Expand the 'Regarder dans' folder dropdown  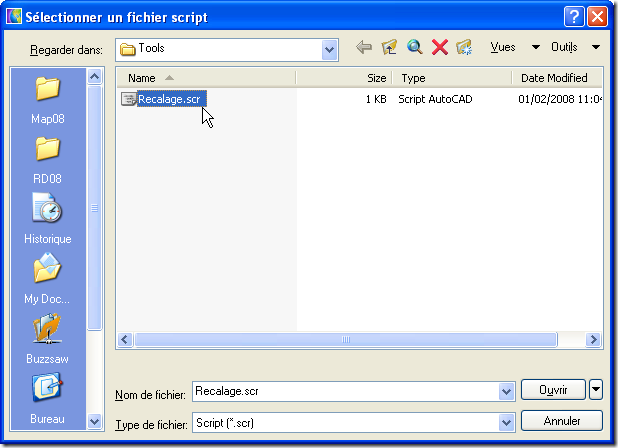329,48
